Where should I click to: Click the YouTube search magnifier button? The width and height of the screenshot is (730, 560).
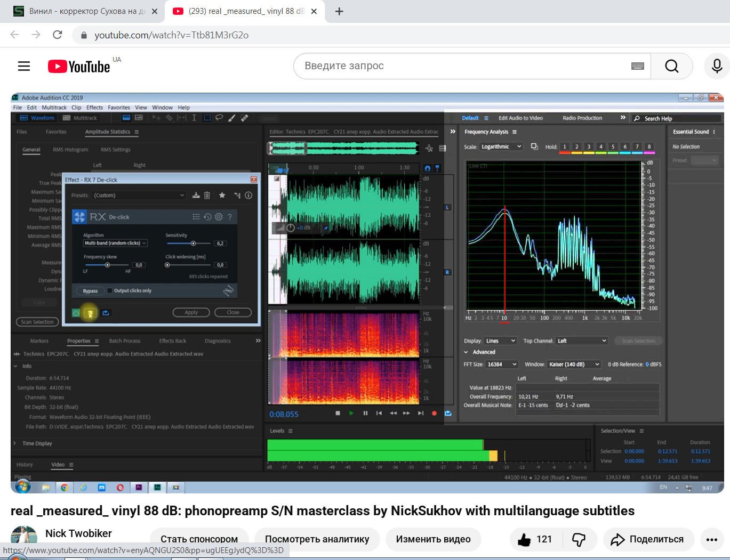(x=671, y=66)
